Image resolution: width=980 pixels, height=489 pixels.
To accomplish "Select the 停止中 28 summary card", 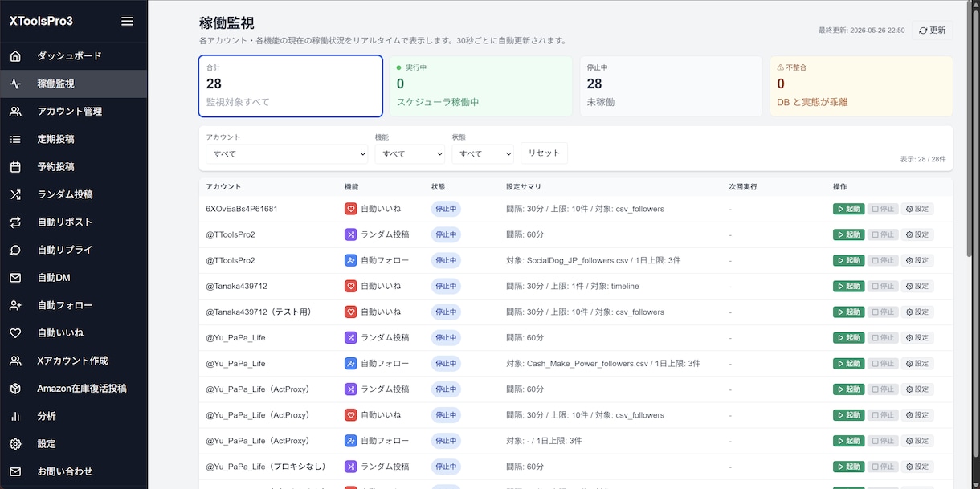I will [671, 86].
